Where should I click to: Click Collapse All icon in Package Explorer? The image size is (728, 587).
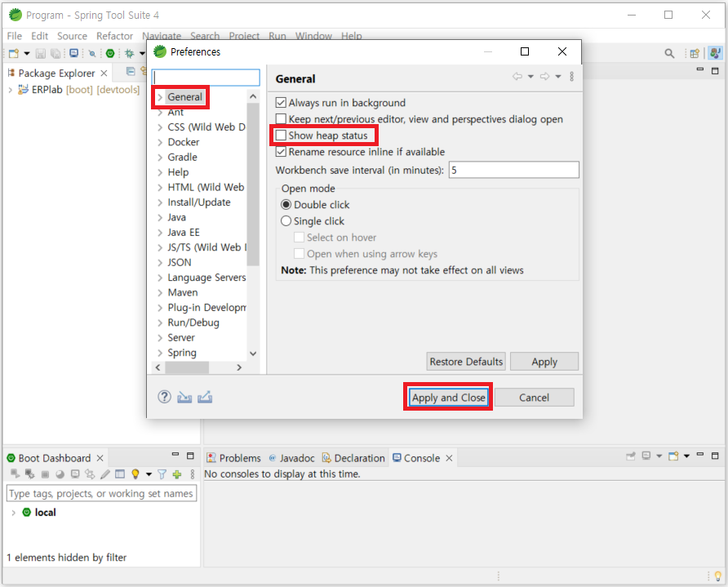[131, 71]
